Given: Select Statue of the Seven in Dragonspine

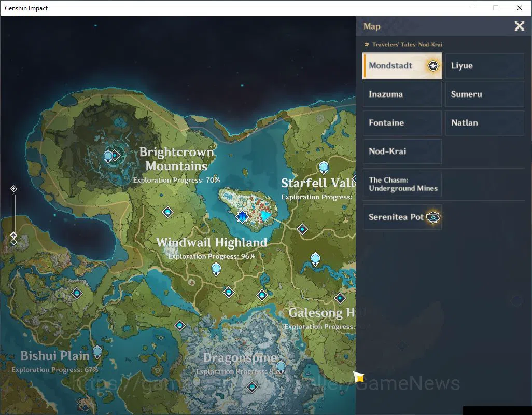Looking at the screenshot, I should [281, 367].
